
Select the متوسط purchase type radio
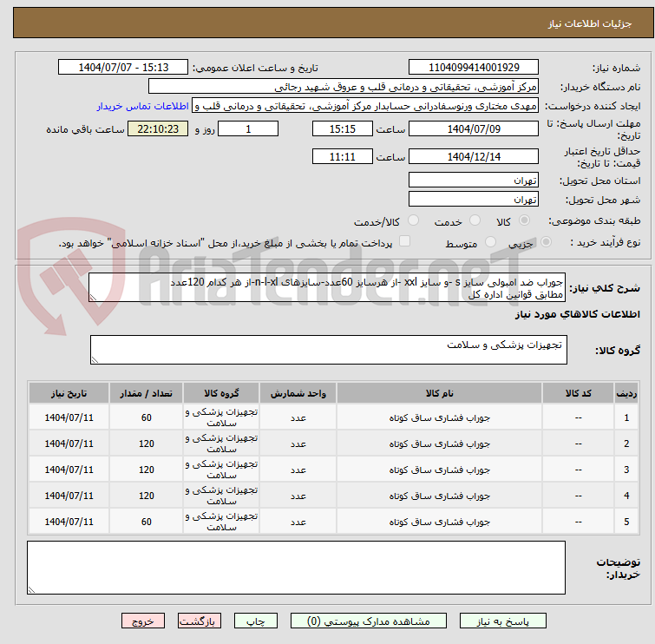[491, 243]
